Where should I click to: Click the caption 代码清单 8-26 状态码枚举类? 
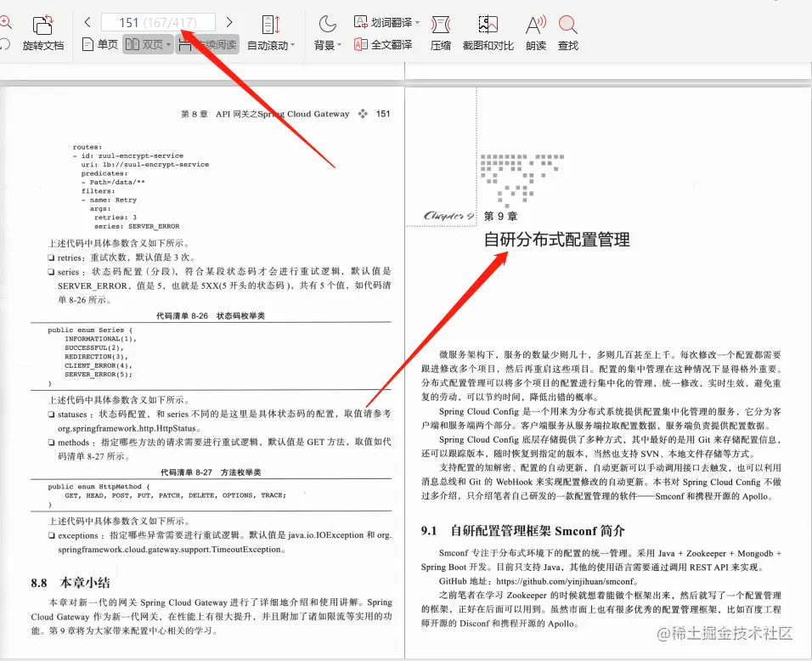[211, 315]
